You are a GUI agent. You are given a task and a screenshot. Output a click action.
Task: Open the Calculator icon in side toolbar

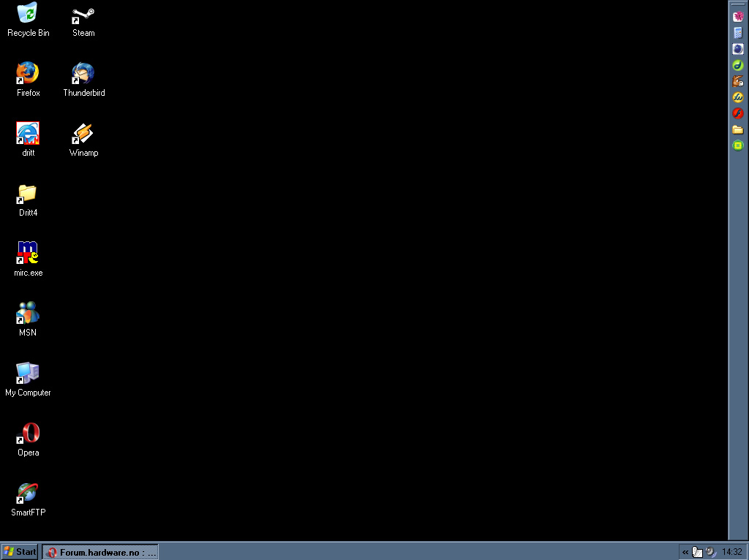738,33
